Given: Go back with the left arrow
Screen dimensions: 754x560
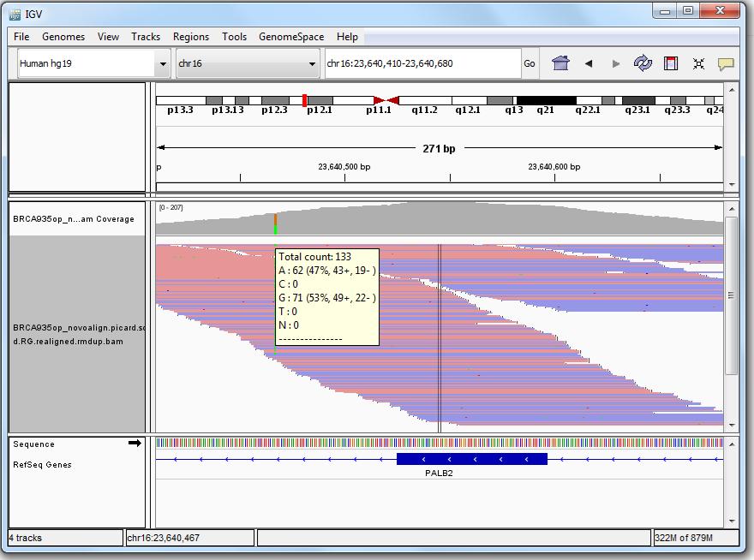Looking at the screenshot, I should point(588,63).
